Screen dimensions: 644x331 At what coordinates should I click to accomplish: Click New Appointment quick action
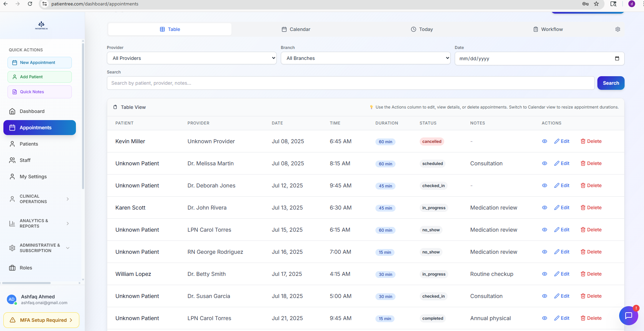click(39, 62)
